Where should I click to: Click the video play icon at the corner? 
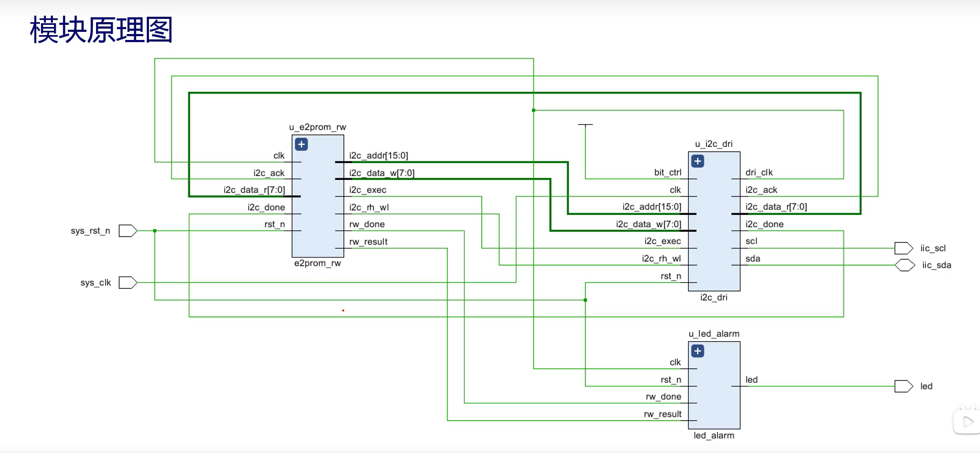click(x=968, y=421)
